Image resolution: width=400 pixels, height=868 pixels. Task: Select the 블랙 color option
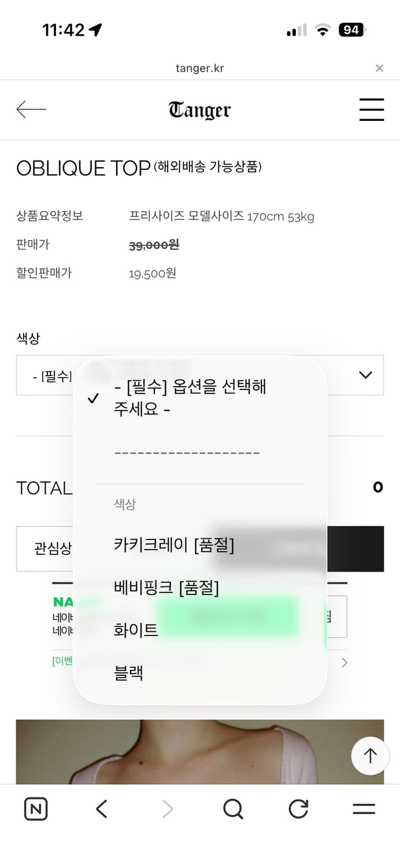[x=128, y=672]
